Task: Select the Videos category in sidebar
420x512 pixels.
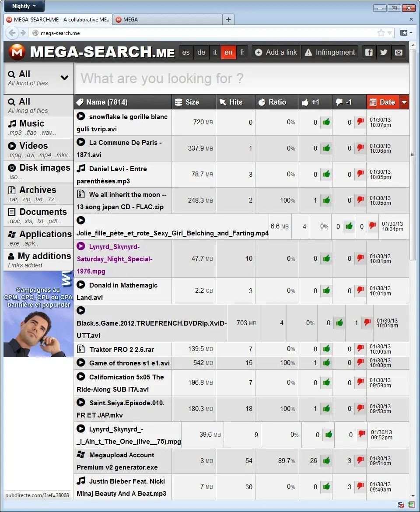Action: 38,149
